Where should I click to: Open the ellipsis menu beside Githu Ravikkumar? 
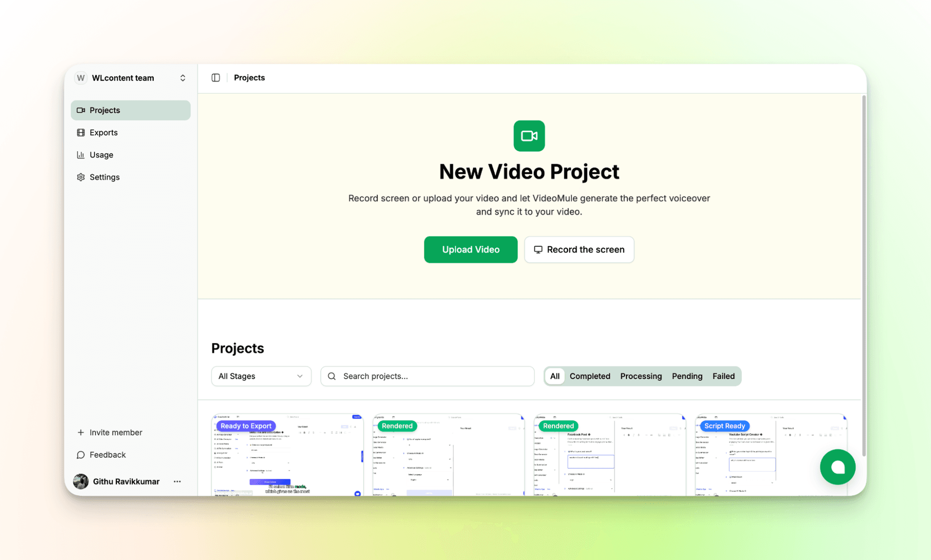177,481
